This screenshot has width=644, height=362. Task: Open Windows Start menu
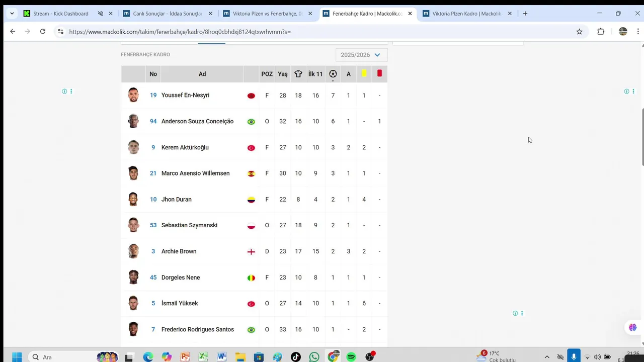(x=17, y=357)
